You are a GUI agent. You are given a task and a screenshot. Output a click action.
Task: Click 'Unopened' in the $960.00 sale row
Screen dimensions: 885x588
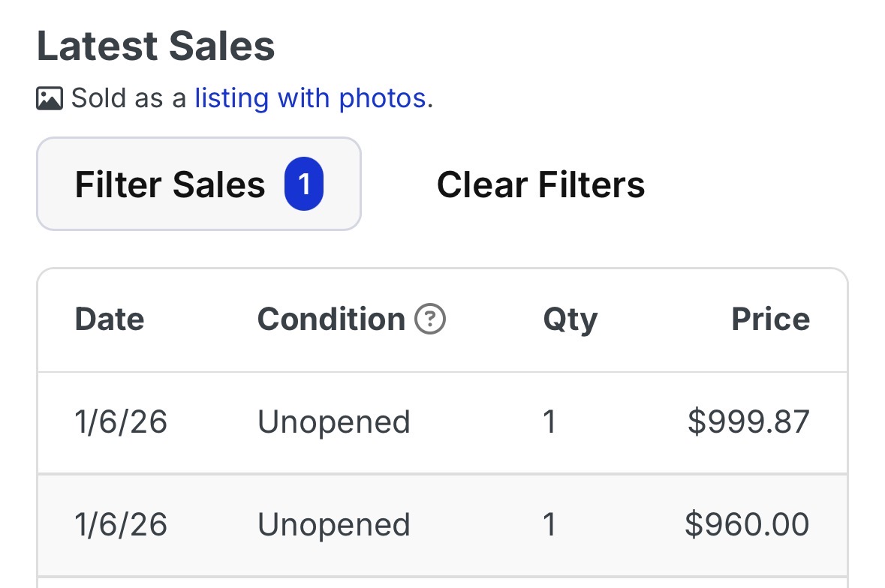click(x=334, y=525)
